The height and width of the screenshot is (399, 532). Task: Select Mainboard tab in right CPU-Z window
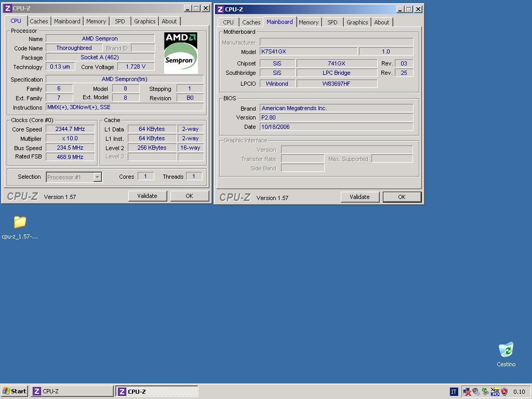coord(280,22)
